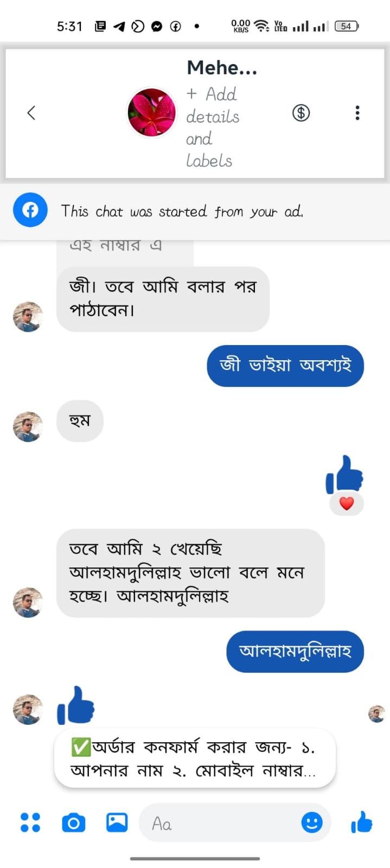
Task: Tap the contact's flower profile picture
Action: tap(151, 112)
